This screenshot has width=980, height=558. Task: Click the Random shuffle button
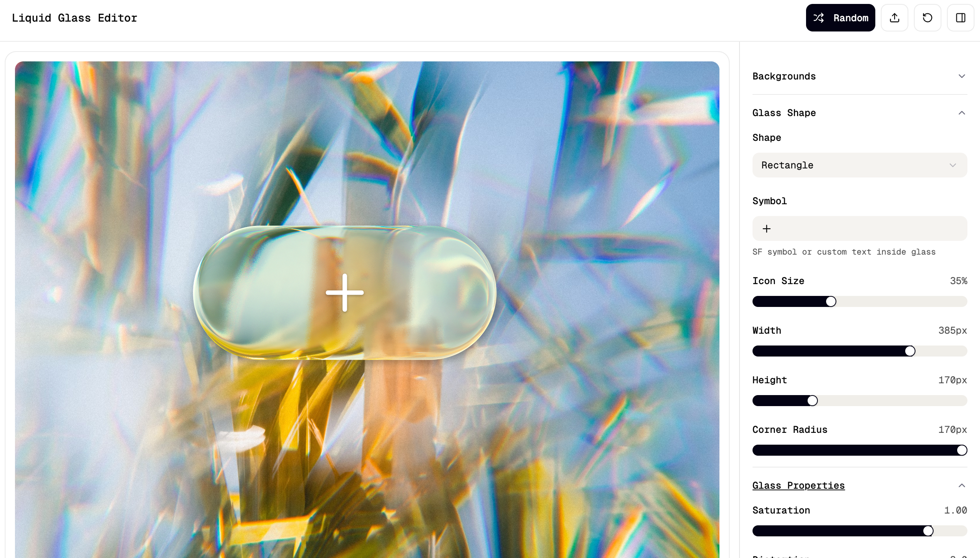tap(840, 18)
